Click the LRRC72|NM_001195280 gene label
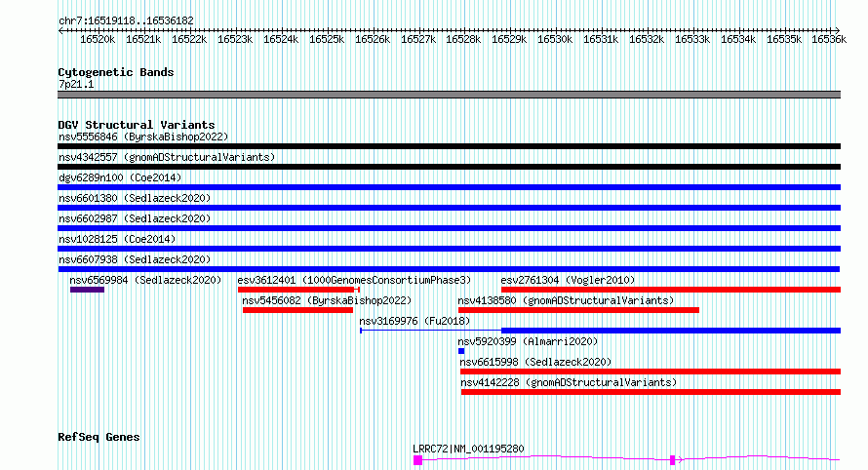 468,449
